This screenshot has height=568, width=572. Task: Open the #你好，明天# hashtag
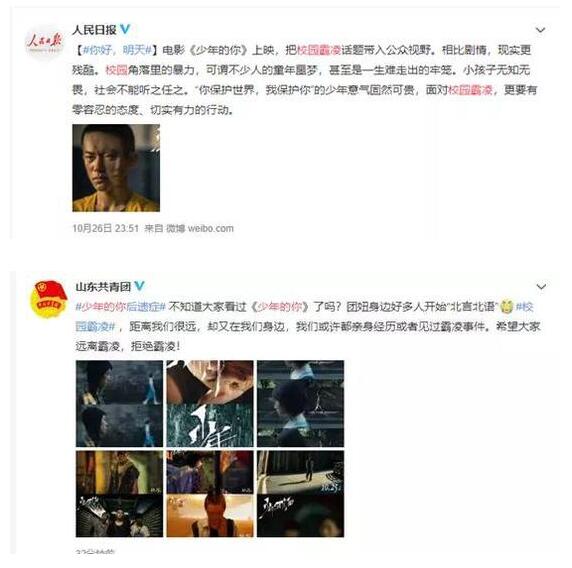click(117, 50)
